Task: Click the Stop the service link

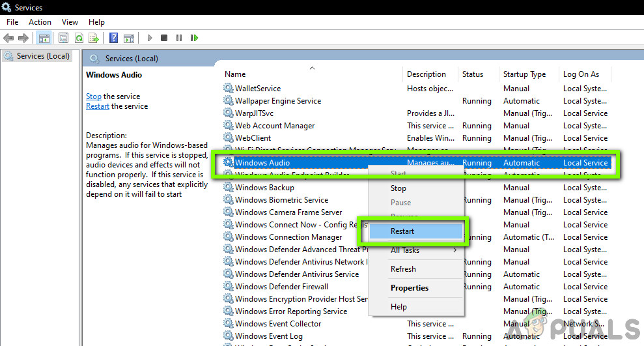Action: pyautogui.click(x=94, y=96)
